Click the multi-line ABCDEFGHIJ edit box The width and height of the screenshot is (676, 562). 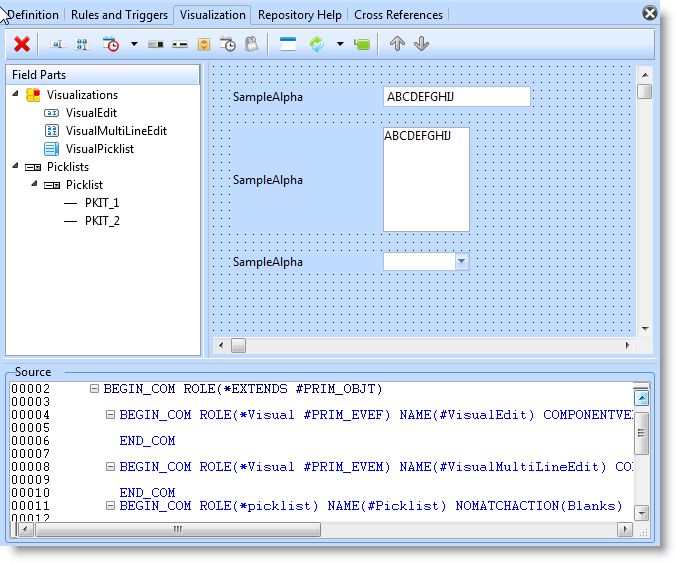point(426,179)
